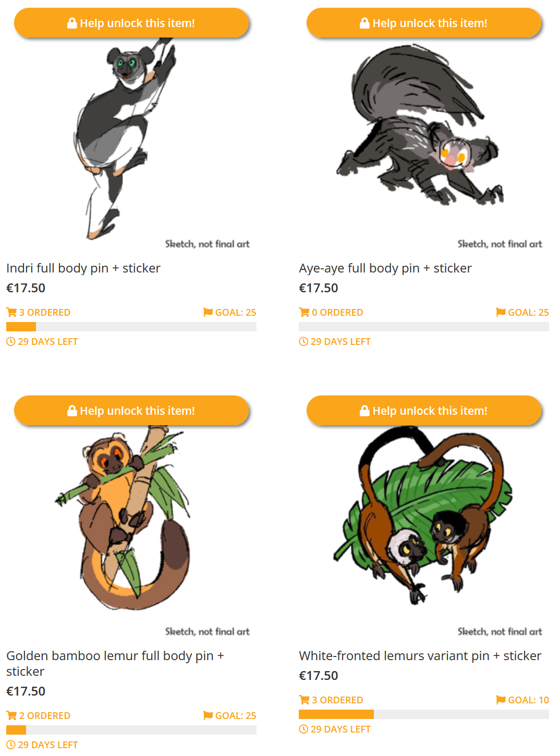Click the cart icon beside Aye-aye 0 ORDERED

click(x=304, y=312)
